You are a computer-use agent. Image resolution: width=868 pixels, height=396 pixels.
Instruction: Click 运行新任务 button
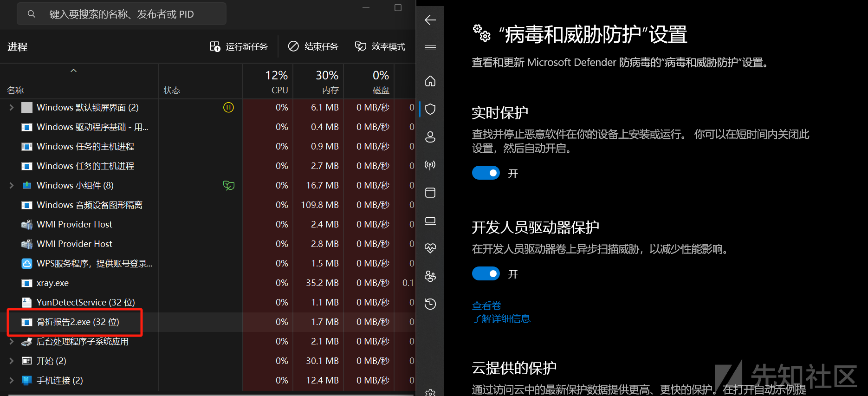pyautogui.click(x=239, y=46)
